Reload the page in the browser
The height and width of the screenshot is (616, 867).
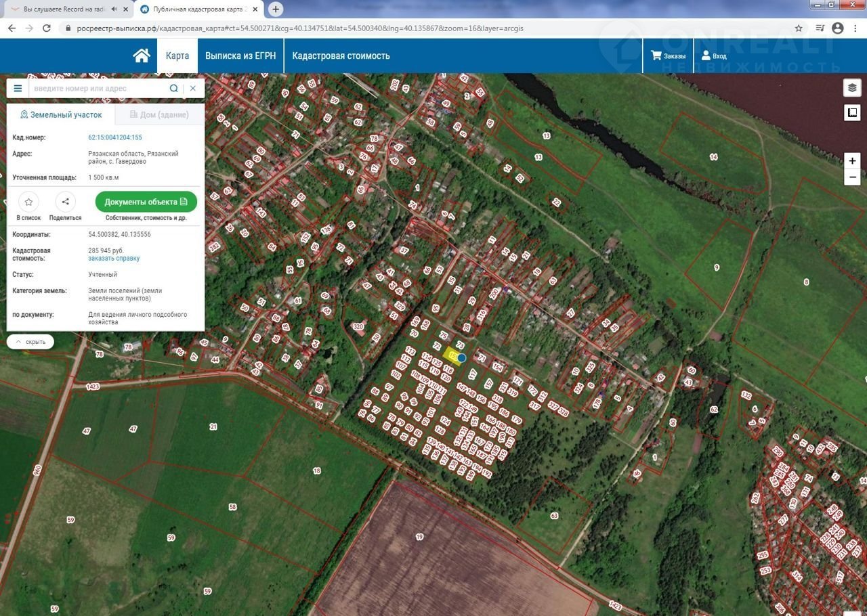(x=47, y=28)
